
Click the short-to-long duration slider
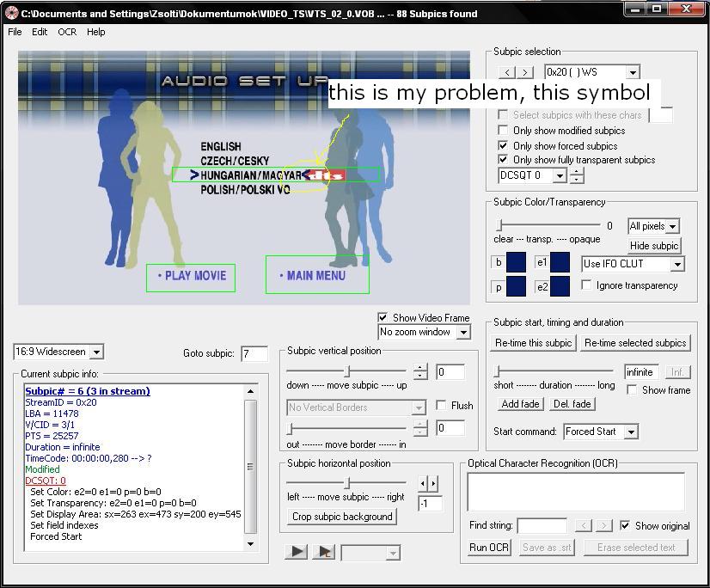(x=554, y=371)
